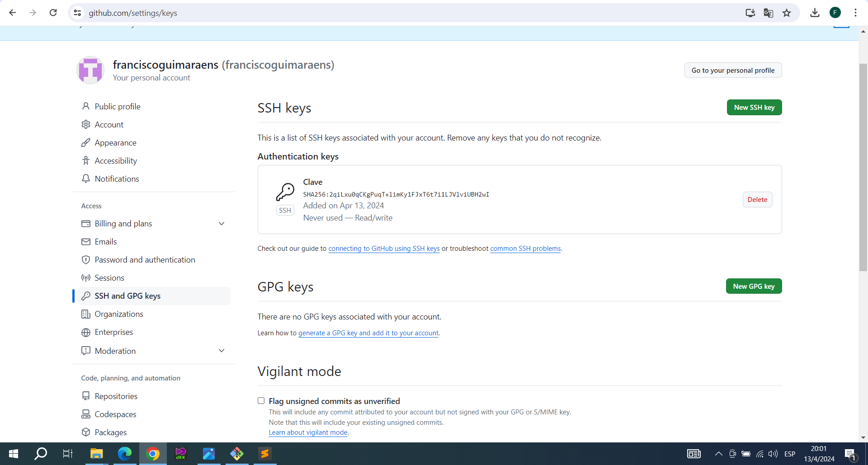The height and width of the screenshot is (465, 868).
Task: Open the Windows Start menu
Action: point(14,454)
